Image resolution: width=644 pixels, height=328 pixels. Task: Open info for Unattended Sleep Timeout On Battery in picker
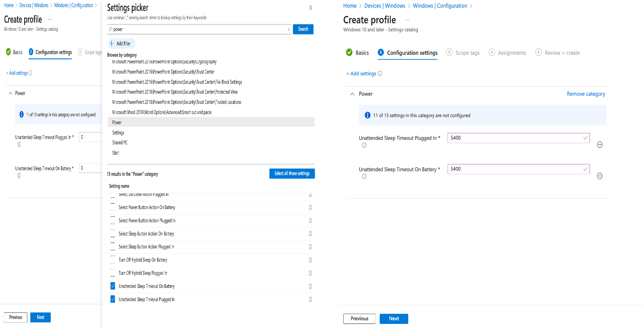[310, 286]
